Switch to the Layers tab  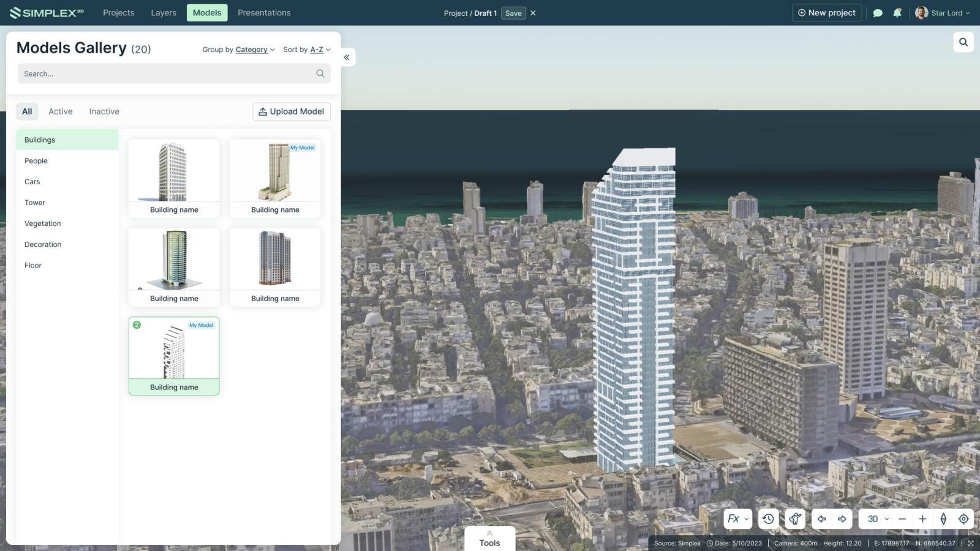tap(164, 13)
